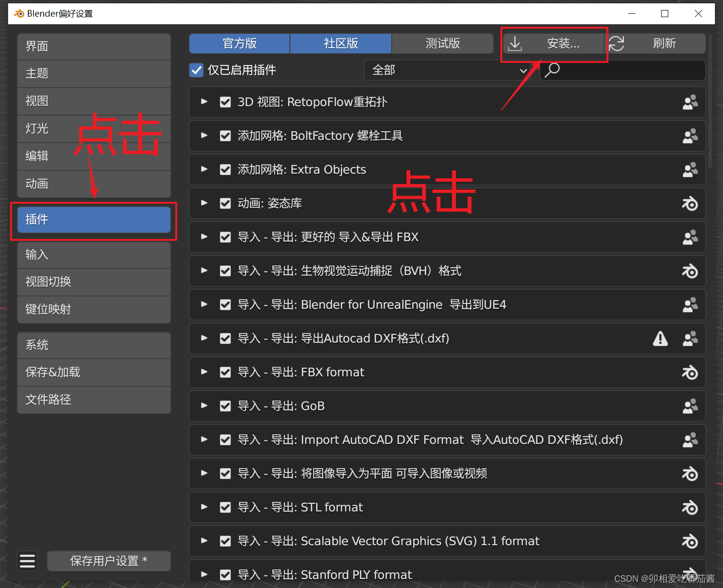
Task: Toggle 官方版 support filter
Action: tap(239, 44)
